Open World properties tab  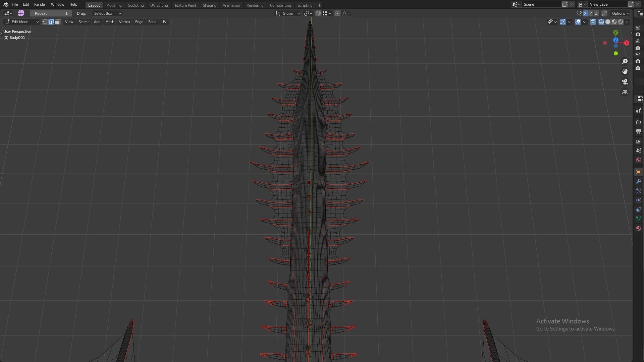click(x=639, y=160)
